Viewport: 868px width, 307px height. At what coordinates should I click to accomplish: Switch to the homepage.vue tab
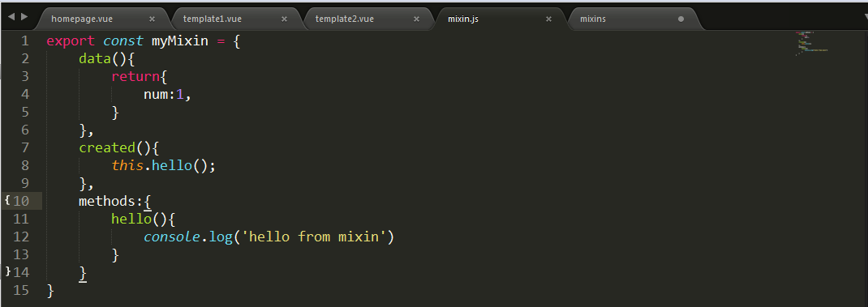coord(82,19)
